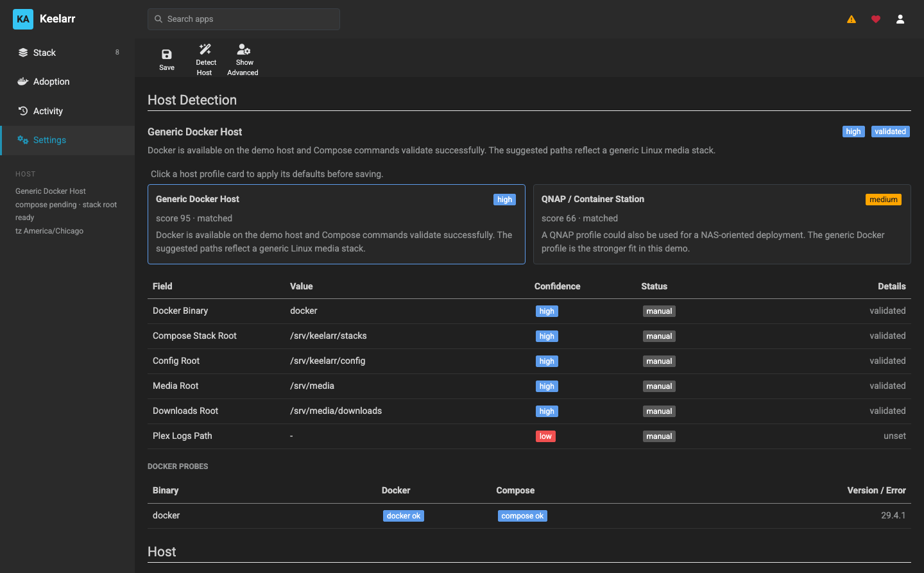Focus the Search apps field
924x573 pixels.
[244, 19]
